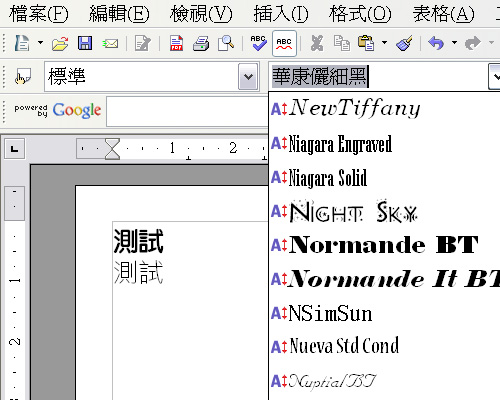Click the Cut scissors icon
The height and width of the screenshot is (400, 500).
[x=317, y=43]
